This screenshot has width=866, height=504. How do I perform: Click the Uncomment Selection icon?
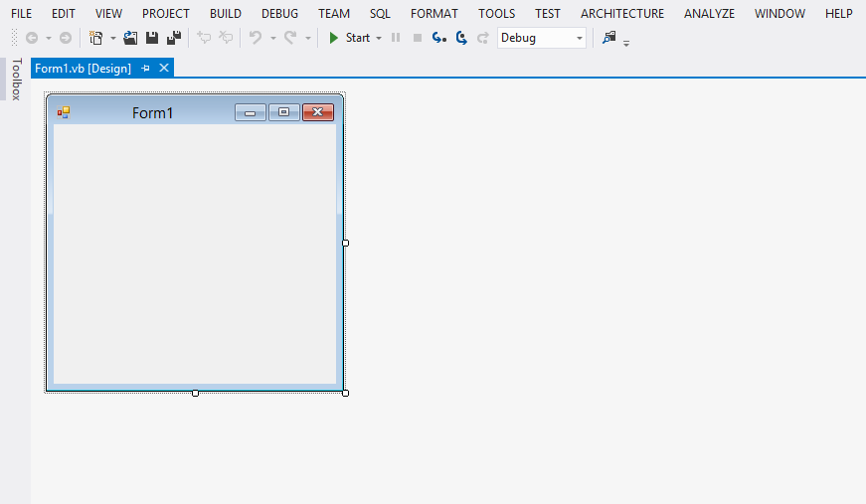226,38
